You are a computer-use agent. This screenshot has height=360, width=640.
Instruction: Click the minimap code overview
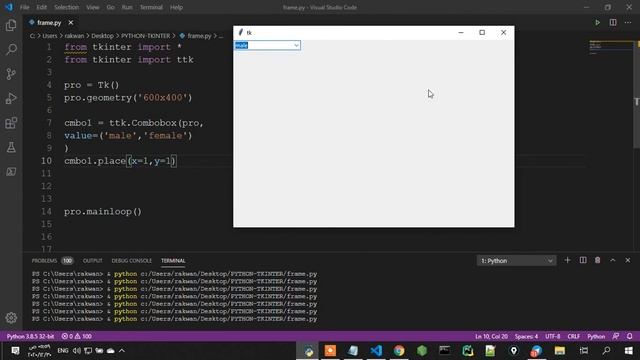click(611, 47)
